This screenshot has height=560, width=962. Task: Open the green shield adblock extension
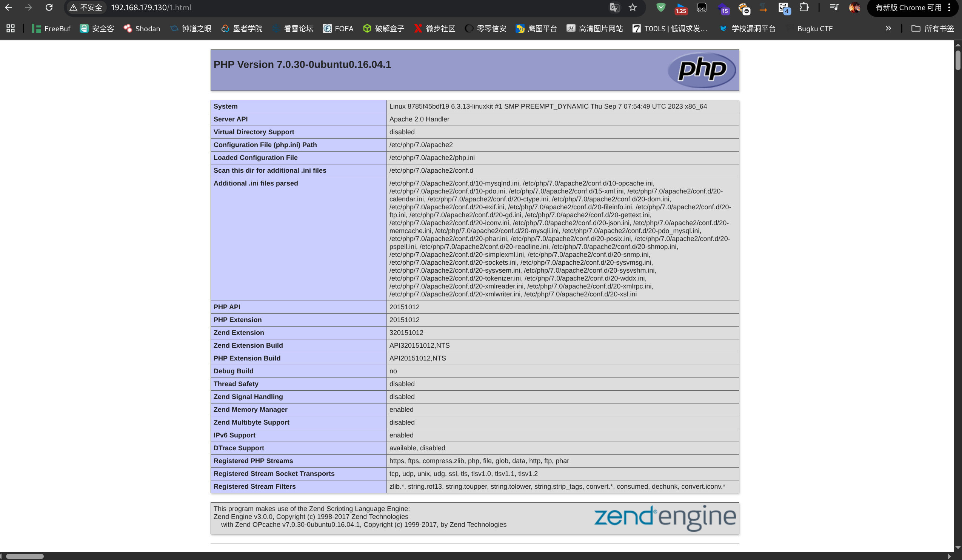click(x=660, y=7)
